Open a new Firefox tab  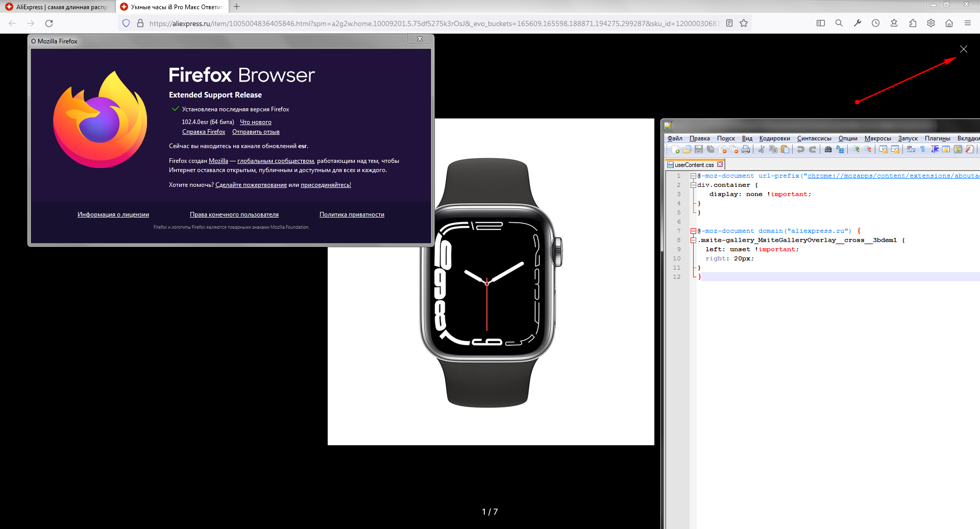coord(237,7)
